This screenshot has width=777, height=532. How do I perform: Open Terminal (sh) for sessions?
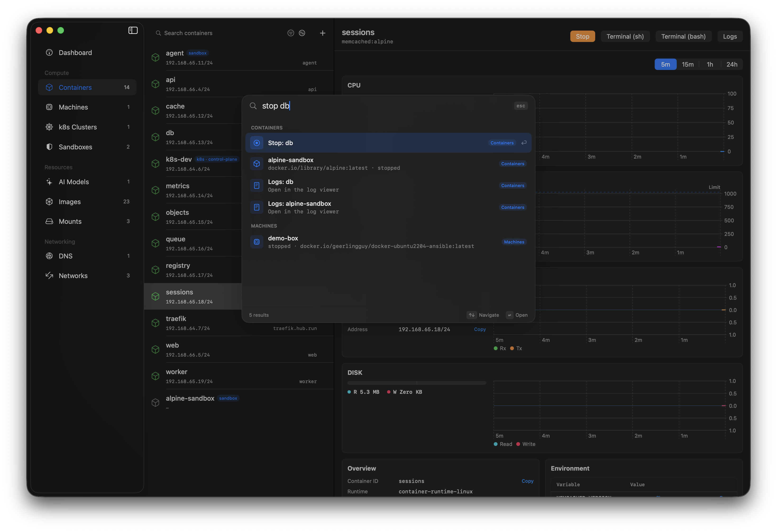click(x=625, y=37)
